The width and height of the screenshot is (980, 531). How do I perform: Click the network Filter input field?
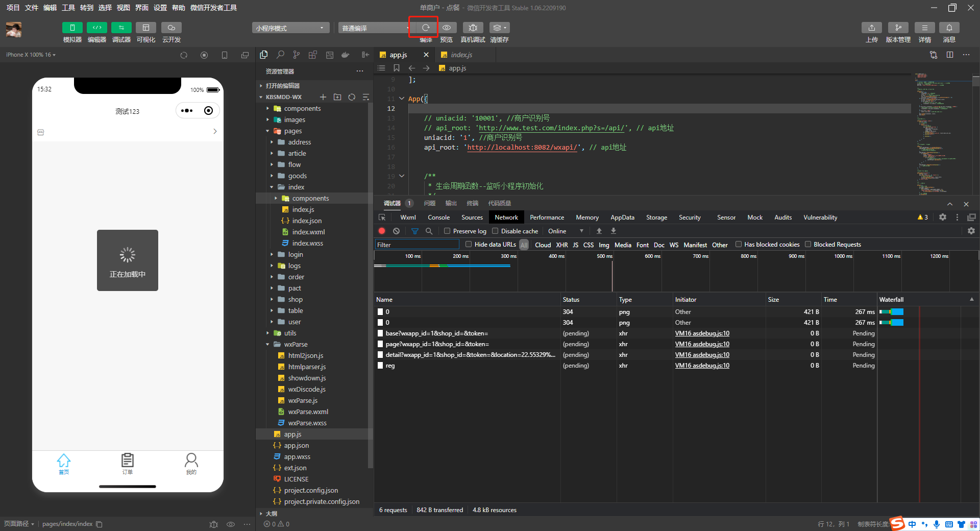(x=417, y=245)
